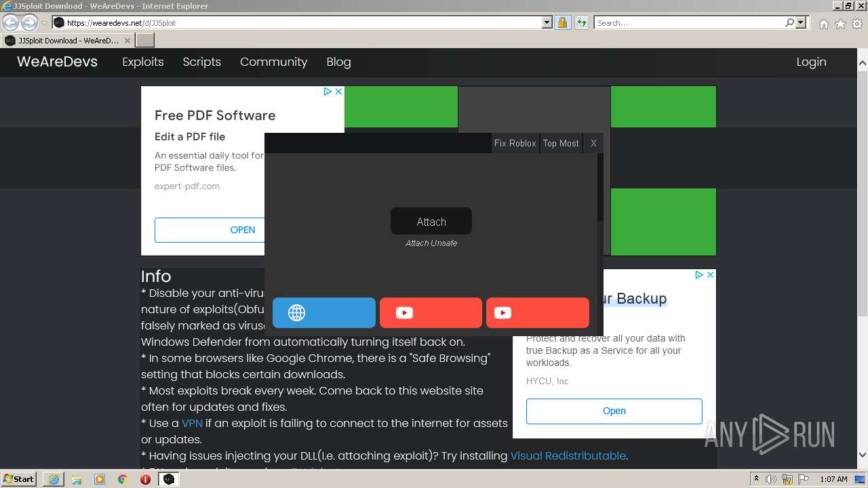Click Fix Roblox in the JJSploit window
This screenshot has width=868, height=488.
pos(515,143)
